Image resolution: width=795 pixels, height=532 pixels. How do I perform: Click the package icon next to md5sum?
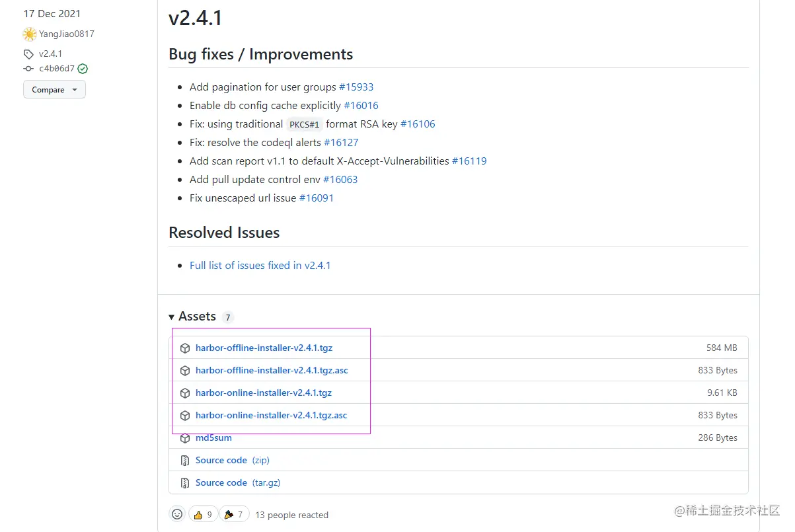click(x=185, y=438)
